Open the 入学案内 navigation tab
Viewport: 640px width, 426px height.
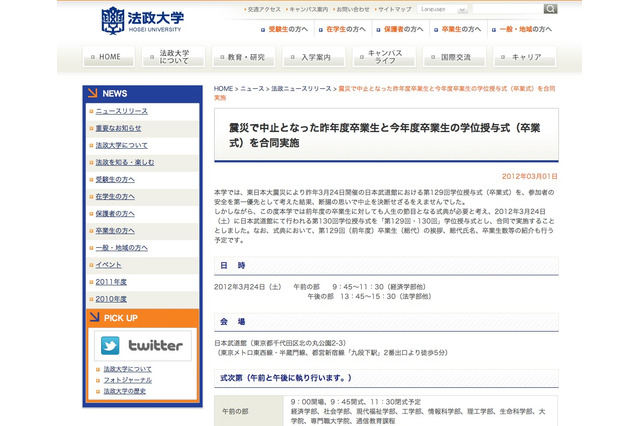[314, 57]
